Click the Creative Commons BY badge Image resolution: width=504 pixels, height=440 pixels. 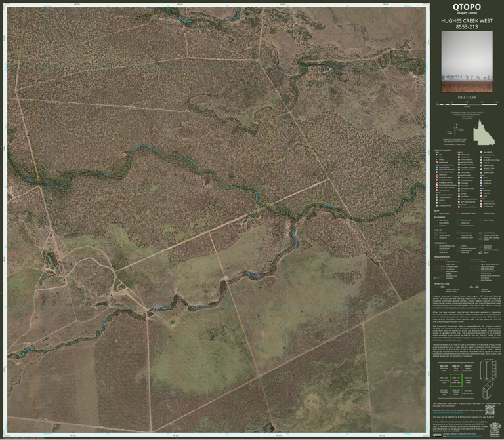click(437, 435)
